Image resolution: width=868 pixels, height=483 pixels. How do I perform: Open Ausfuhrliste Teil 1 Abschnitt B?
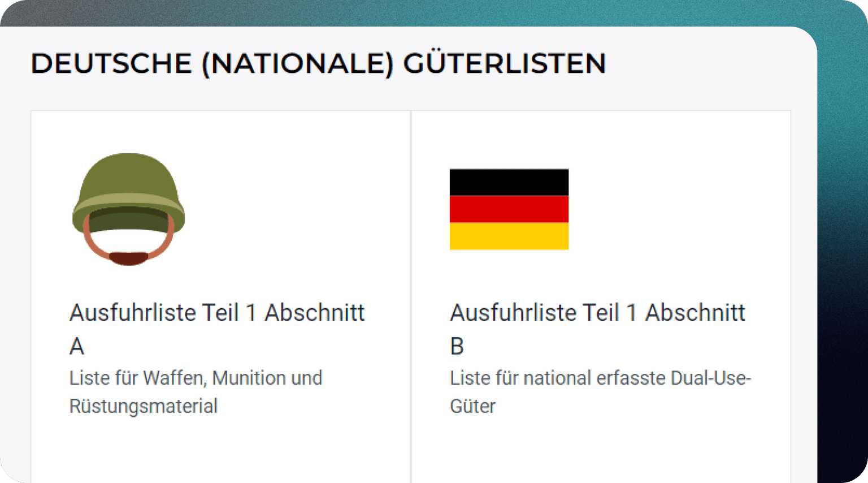click(x=597, y=328)
